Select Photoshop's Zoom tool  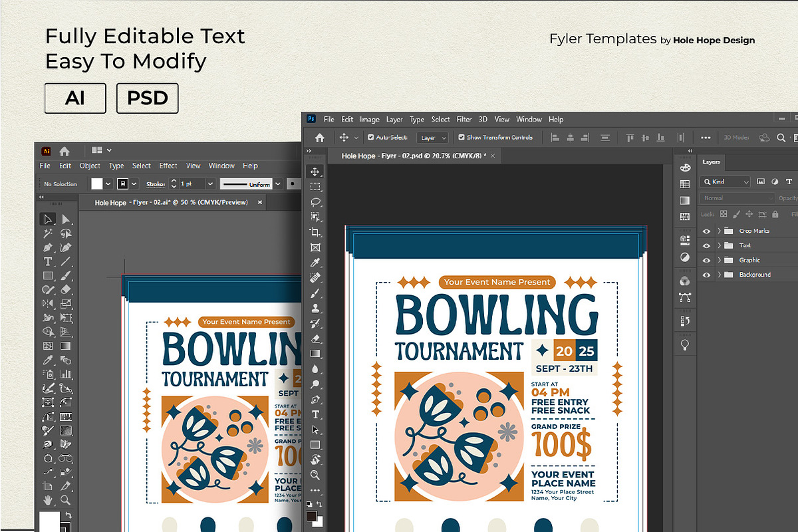tap(315, 475)
